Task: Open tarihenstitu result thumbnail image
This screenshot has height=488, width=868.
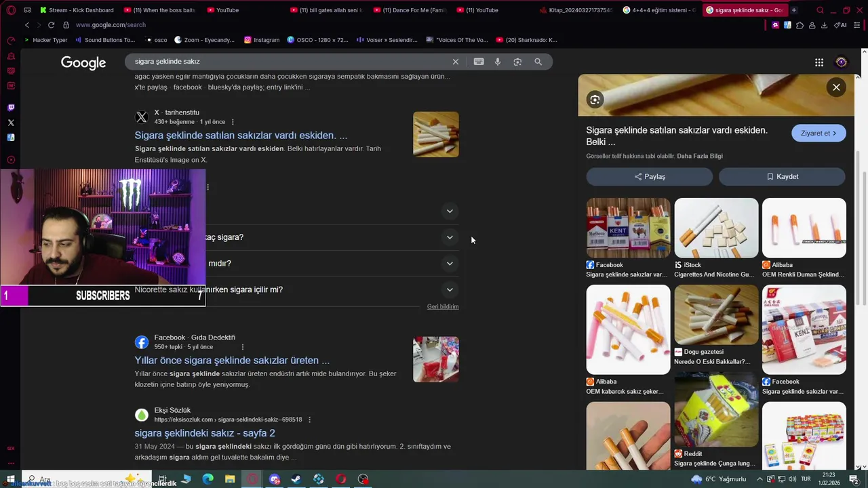Action: tap(436, 134)
